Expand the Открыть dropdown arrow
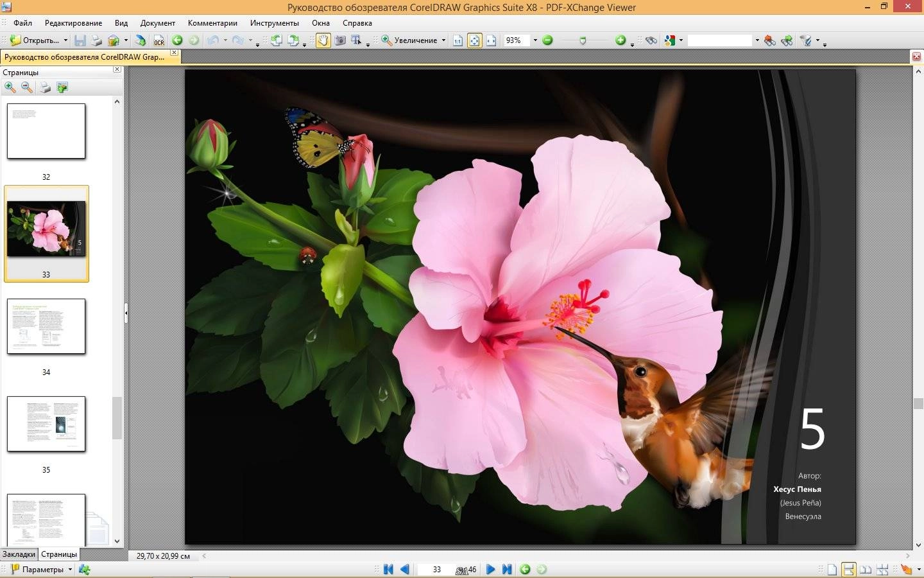The width and height of the screenshot is (924, 578). click(x=65, y=40)
